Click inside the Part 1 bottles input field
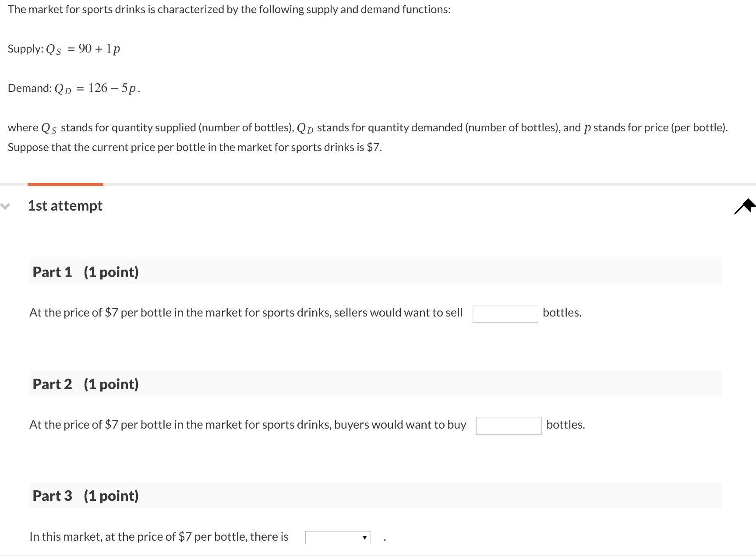Image resolution: width=756 pixels, height=556 pixels. (x=505, y=313)
